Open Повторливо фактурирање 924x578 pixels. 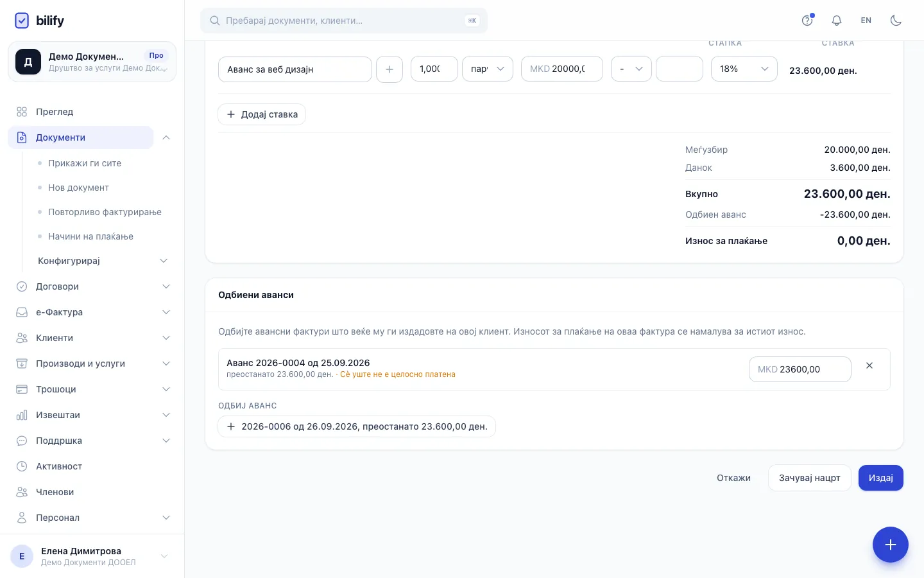click(105, 212)
